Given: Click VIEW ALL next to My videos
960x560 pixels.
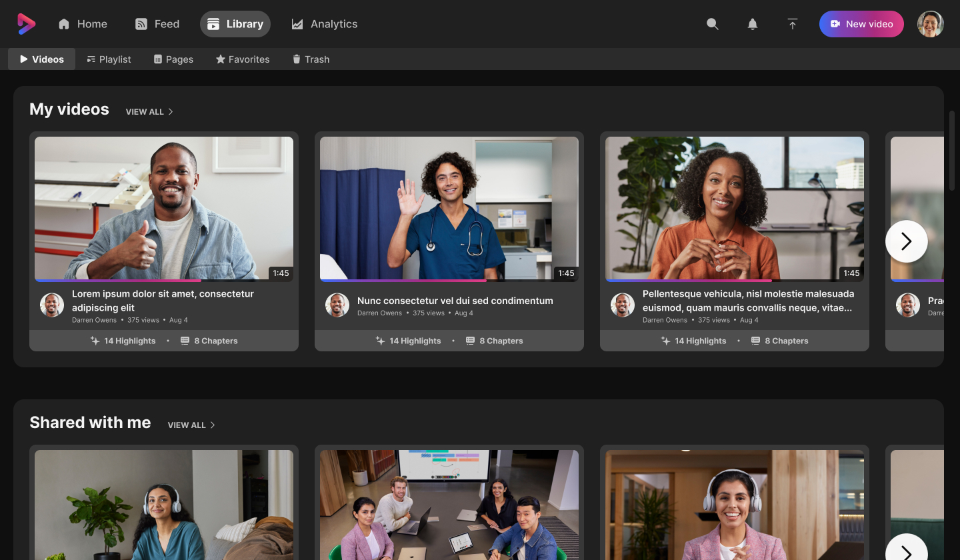Looking at the screenshot, I should pos(149,111).
